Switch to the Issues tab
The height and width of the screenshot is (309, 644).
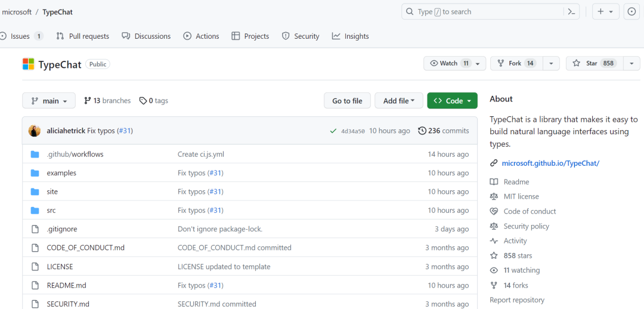click(x=21, y=36)
